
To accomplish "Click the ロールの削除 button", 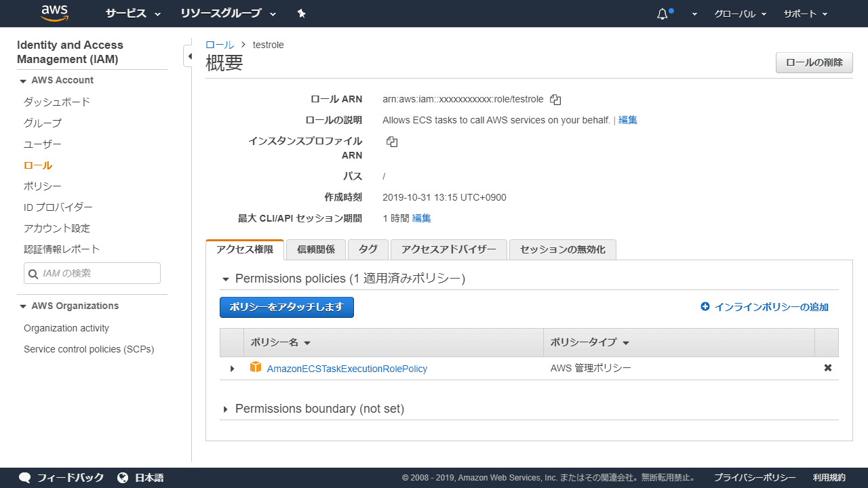I will click(x=814, y=62).
